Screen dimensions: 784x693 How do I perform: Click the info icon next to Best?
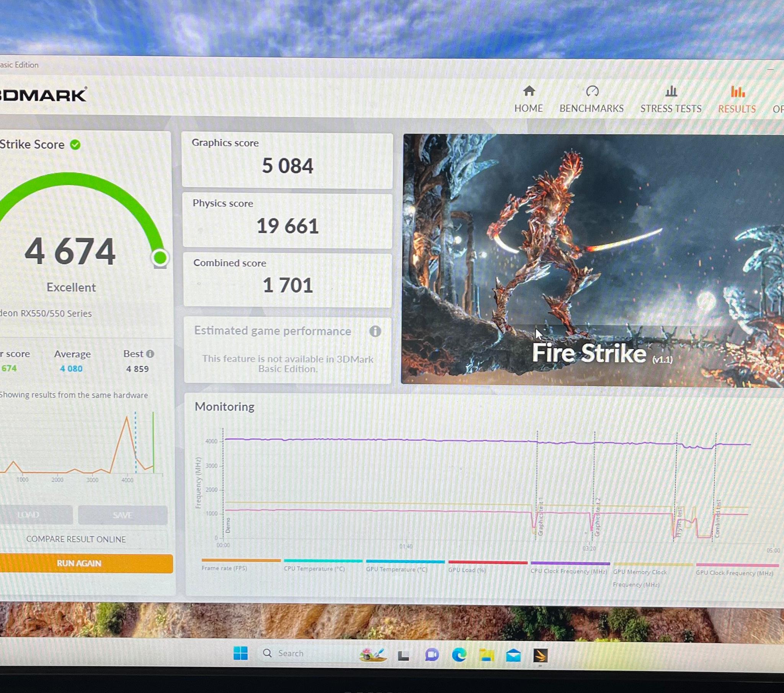click(x=150, y=354)
